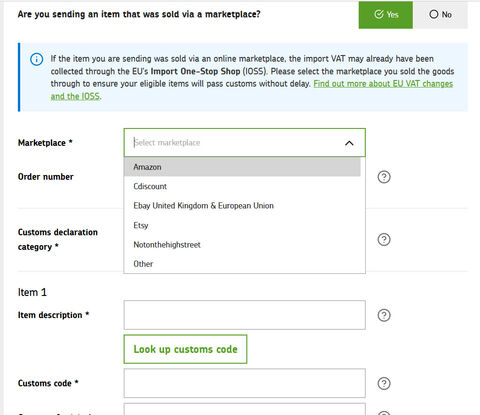Choose Amazon from marketplace list

point(242,167)
